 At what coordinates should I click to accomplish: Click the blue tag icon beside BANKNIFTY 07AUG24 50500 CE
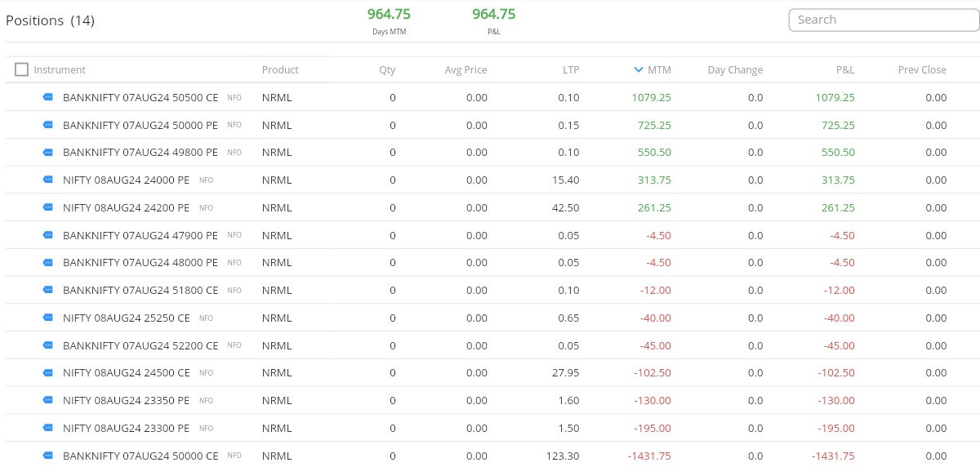click(x=47, y=97)
